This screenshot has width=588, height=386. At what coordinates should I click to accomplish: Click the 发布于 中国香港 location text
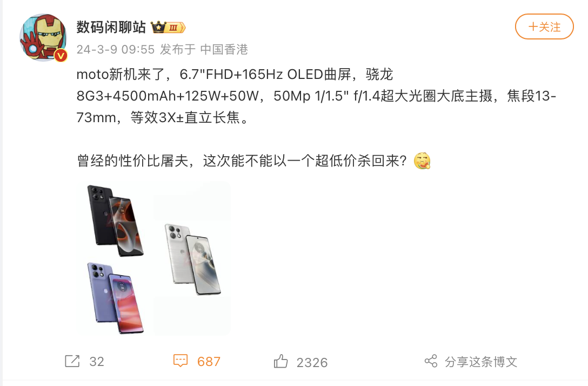point(204,50)
